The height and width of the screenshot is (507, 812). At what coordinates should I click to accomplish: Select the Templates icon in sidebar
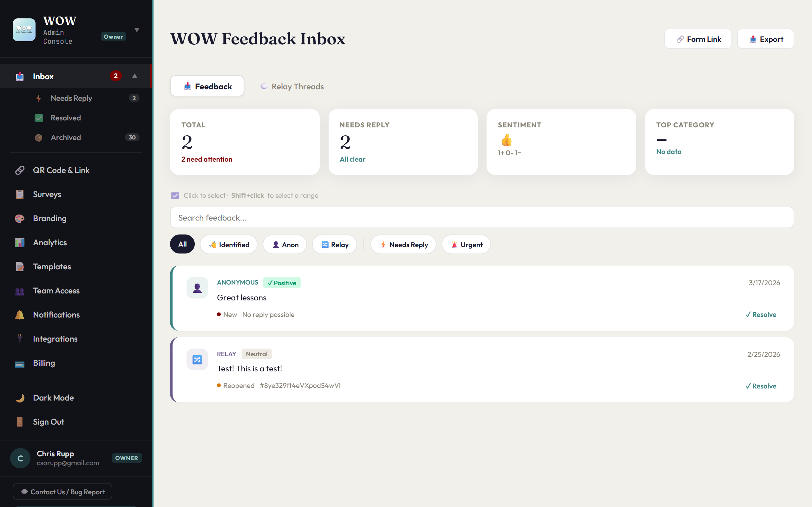[19, 266]
